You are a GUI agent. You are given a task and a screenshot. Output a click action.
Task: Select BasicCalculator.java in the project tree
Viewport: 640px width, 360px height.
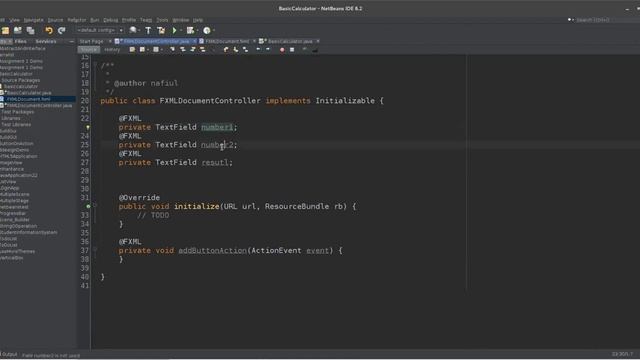29,93
